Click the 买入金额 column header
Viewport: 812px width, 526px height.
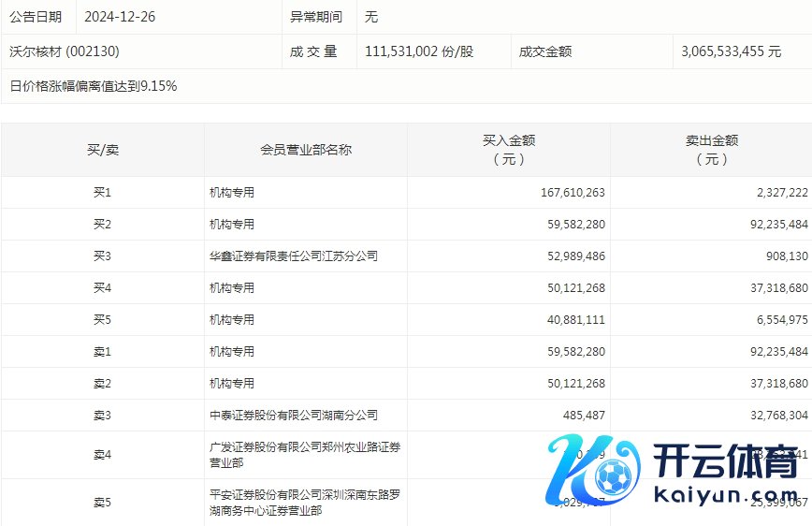[x=509, y=150]
